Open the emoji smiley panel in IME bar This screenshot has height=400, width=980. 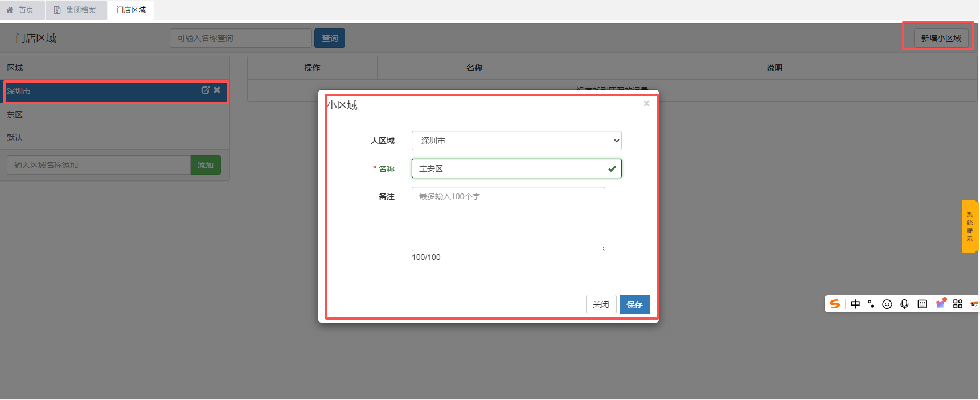(x=887, y=304)
